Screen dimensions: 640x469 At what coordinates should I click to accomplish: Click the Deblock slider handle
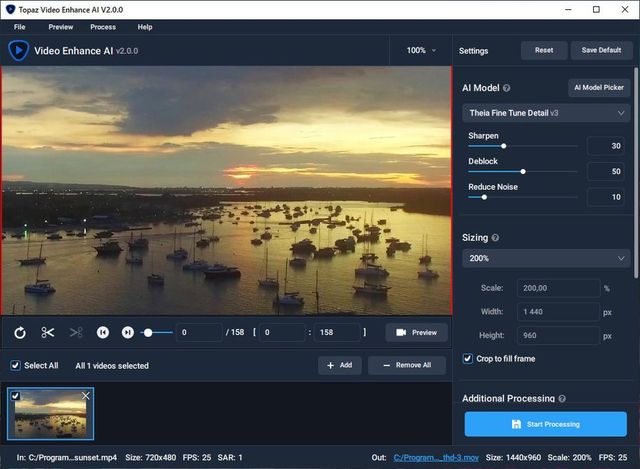523,171
